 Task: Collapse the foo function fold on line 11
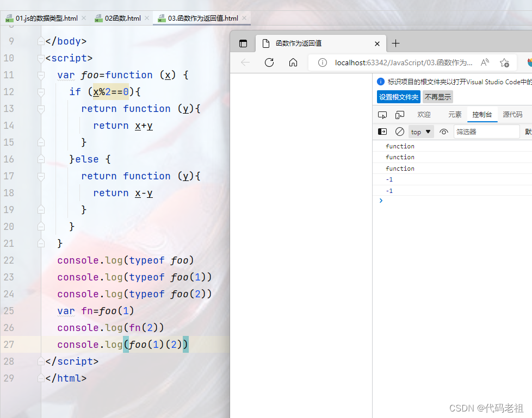point(41,75)
